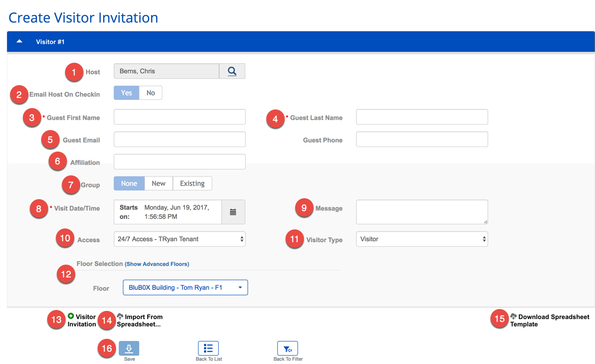Open the Access dropdown
The image size is (595, 364).
click(x=179, y=239)
